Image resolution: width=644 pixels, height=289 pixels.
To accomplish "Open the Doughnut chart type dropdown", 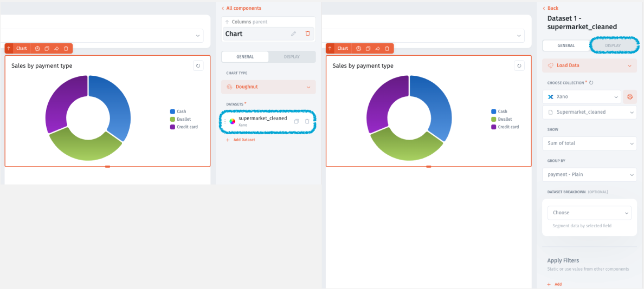I will tap(268, 87).
